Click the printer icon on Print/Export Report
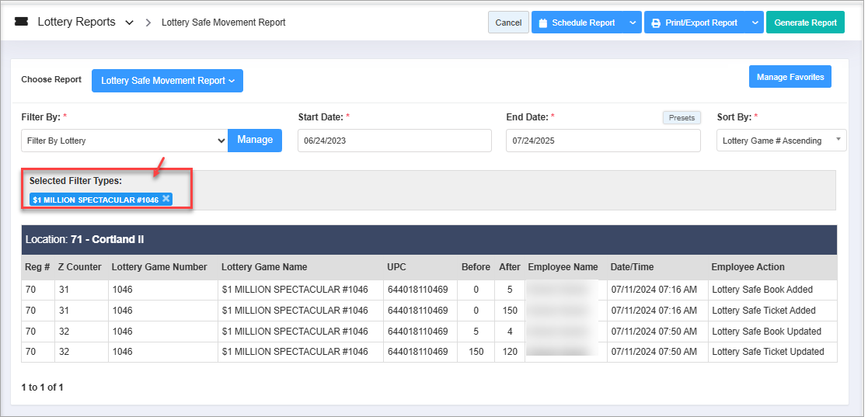The height and width of the screenshot is (417, 868). tap(656, 23)
